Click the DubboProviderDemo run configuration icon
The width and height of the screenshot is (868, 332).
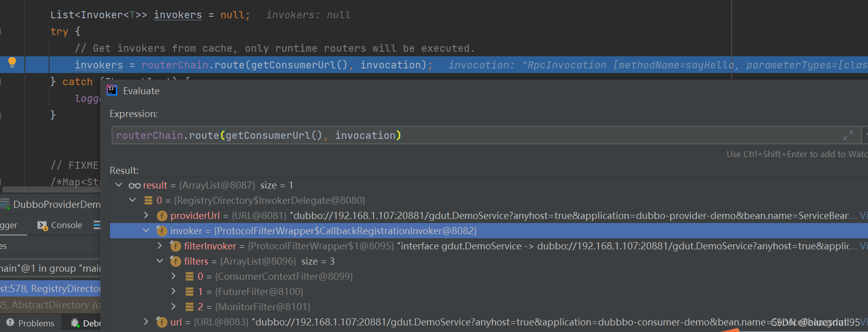[5, 204]
